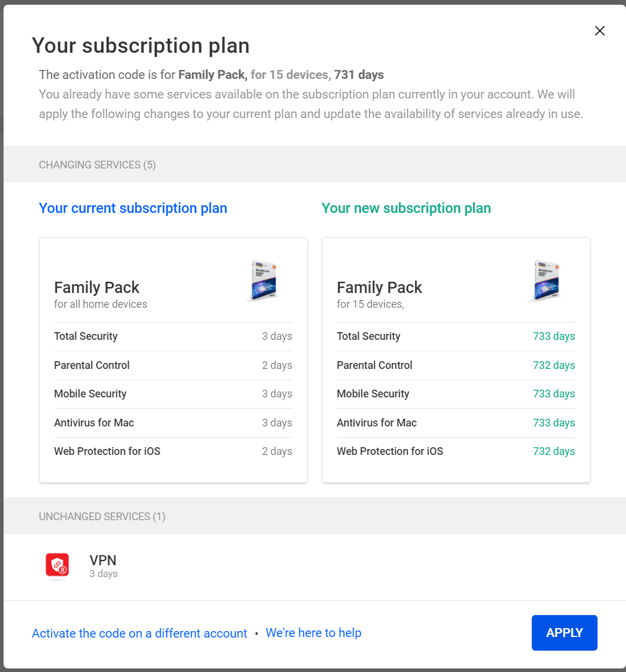The height and width of the screenshot is (672, 626).
Task: Select 'Your new subscription plan' heading
Action: coord(406,208)
